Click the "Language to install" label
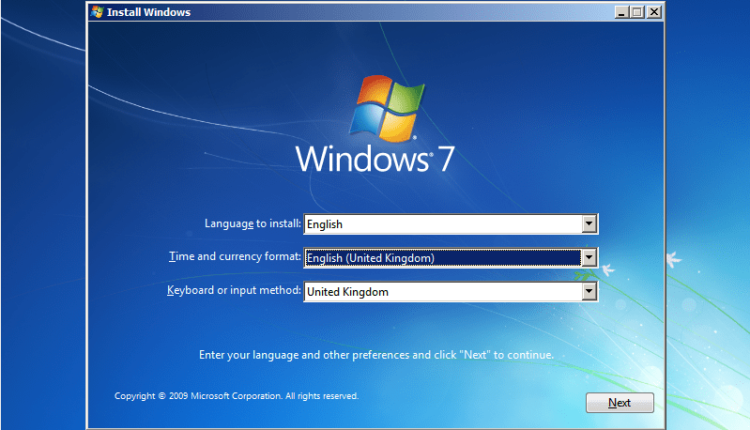Screen dimensions: 750x430 (x=251, y=223)
